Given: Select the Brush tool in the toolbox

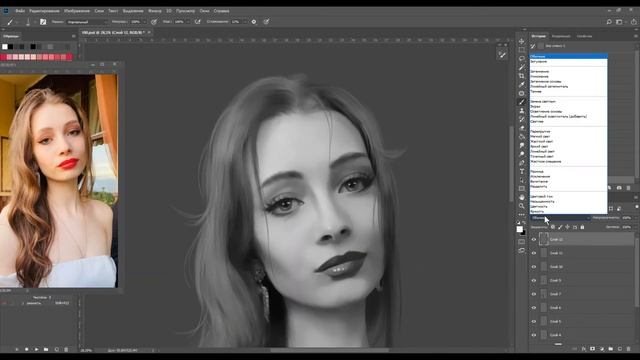Looking at the screenshot, I should pos(522,102).
